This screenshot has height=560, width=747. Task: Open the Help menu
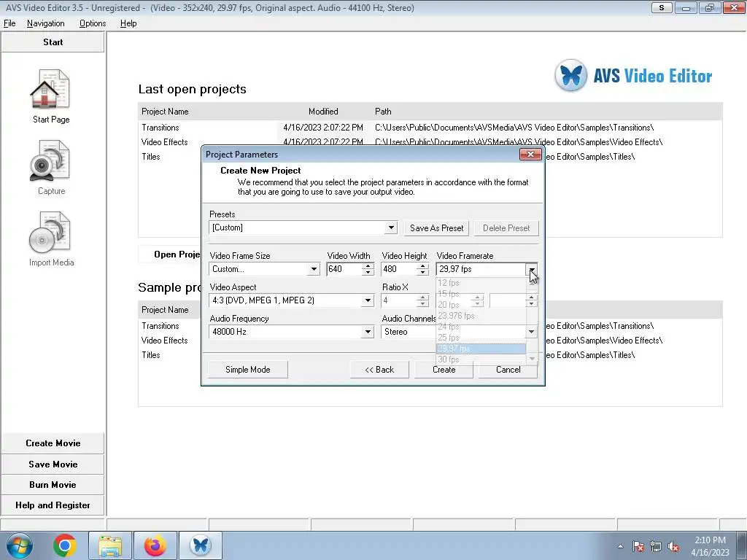[x=128, y=23]
